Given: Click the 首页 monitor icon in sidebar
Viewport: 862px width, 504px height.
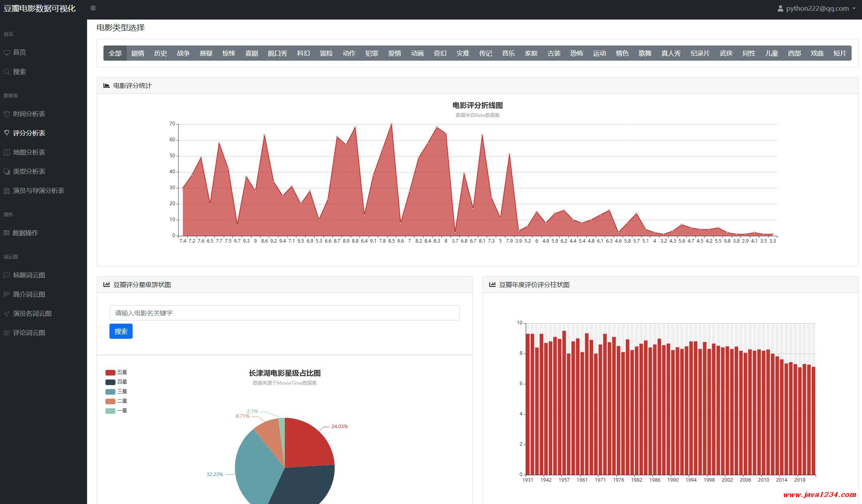Looking at the screenshot, I should tap(7, 53).
